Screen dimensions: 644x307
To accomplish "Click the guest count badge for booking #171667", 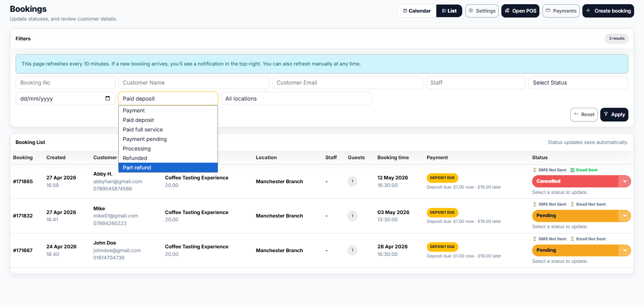I will [352, 250].
